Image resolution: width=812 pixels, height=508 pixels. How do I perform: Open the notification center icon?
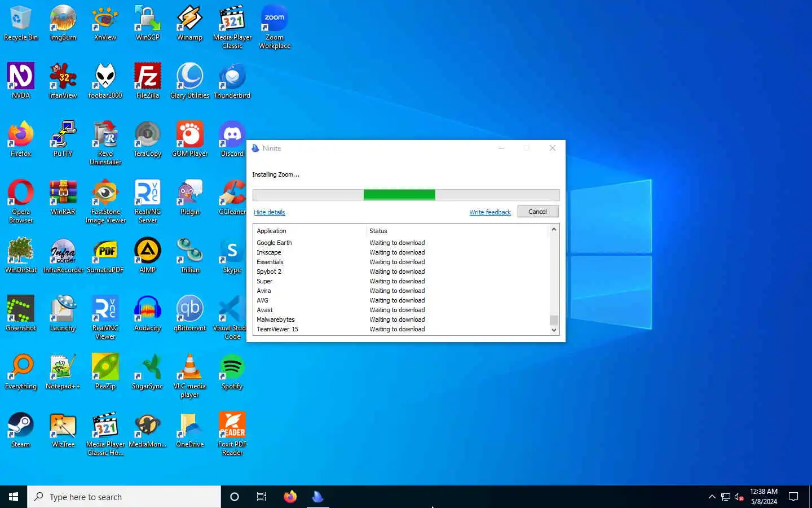coord(793,497)
